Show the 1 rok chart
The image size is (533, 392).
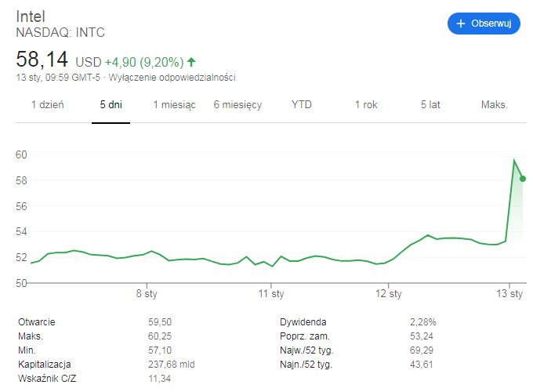[366, 105]
